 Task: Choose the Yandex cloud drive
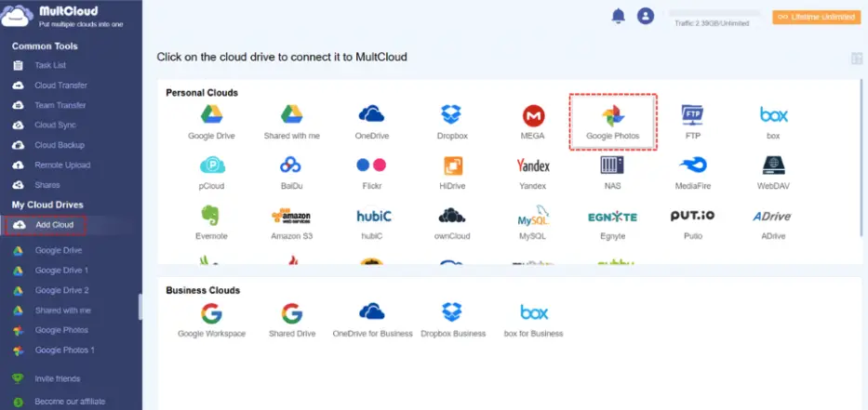[532, 172]
